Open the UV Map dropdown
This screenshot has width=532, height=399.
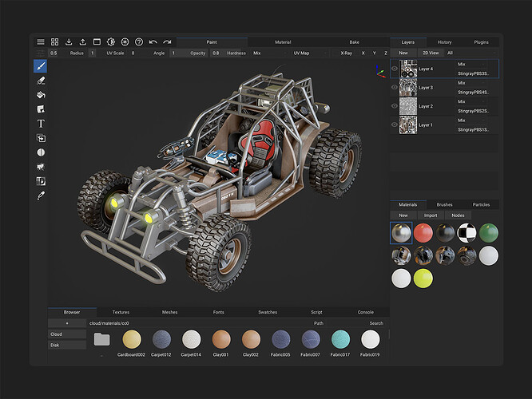point(309,53)
